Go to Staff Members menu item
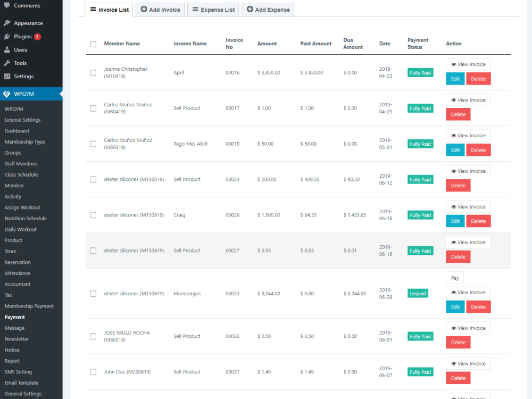 (x=21, y=163)
